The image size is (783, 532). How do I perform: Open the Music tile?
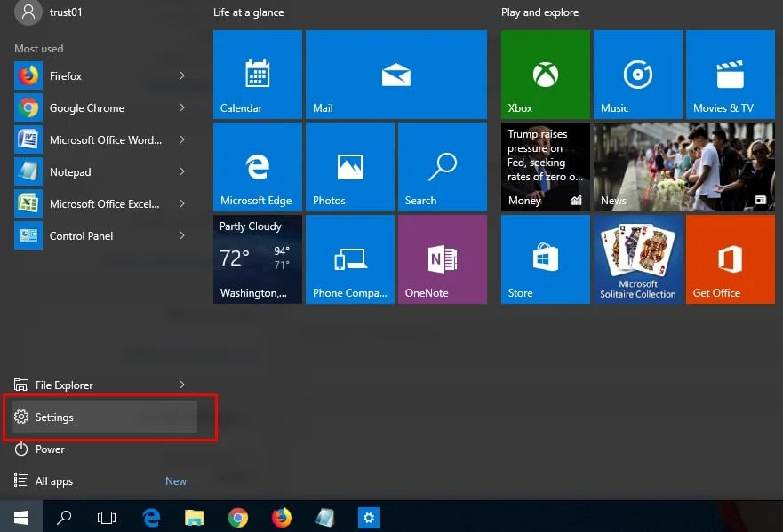pyautogui.click(x=637, y=75)
